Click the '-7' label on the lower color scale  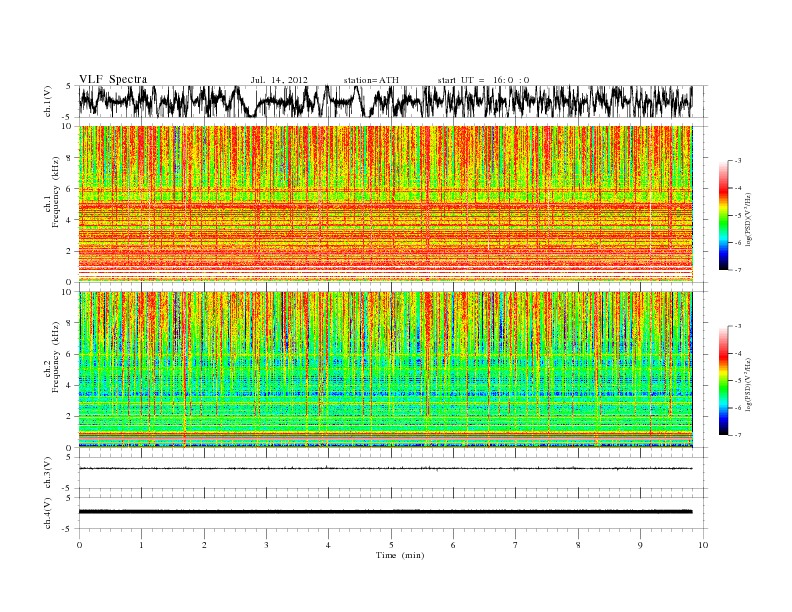[x=738, y=435]
